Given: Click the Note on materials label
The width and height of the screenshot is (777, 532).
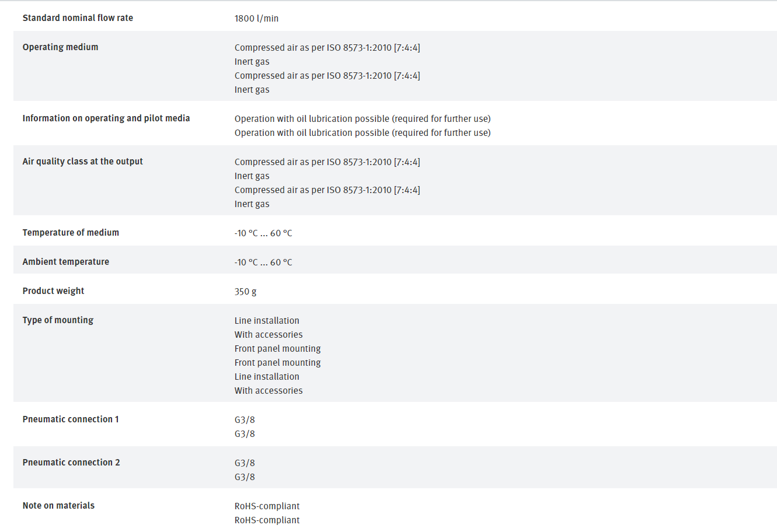Looking at the screenshot, I should click(x=58, y=506).
